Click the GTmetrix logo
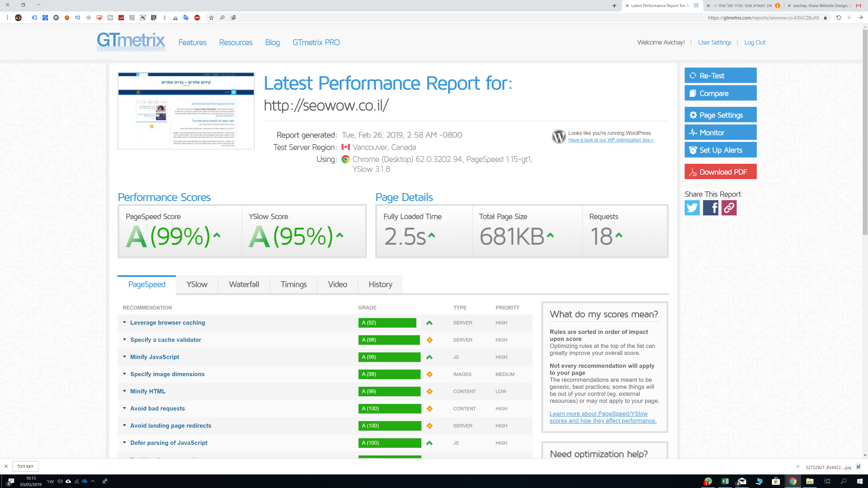The height and width of the screenshot is (488, 868). pyautogui.click(x=131, y=42)
